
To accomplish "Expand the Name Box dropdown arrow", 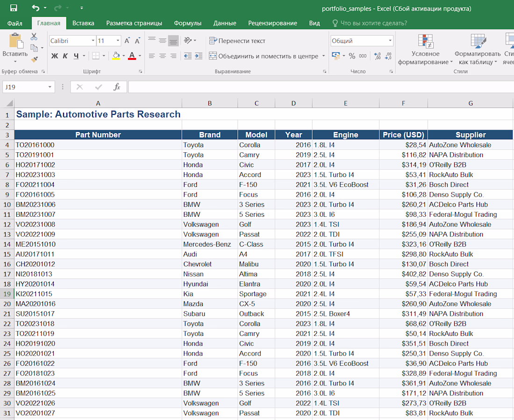I will tap(50, 87).
